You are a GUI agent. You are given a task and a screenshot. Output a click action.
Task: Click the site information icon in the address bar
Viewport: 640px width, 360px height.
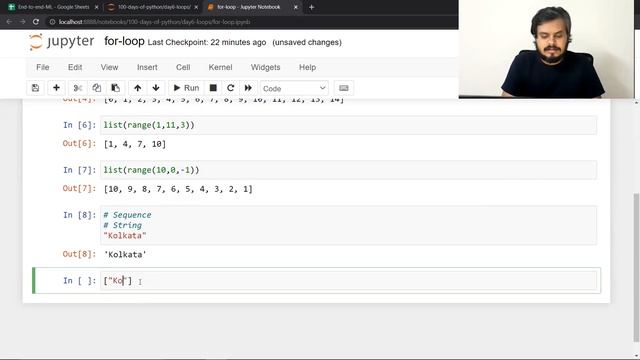[52, 22]
